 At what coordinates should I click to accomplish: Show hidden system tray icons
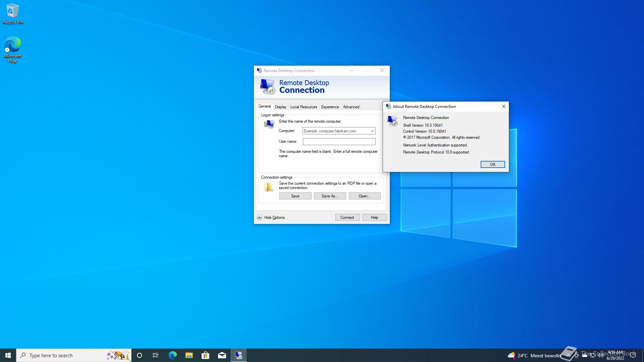click(x=568, y=356)
